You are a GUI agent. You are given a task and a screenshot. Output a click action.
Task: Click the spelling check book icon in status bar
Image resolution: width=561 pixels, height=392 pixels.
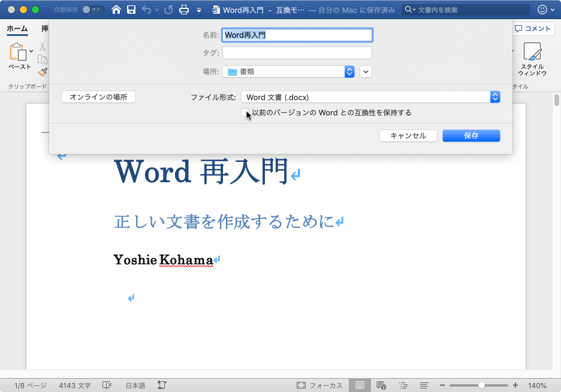[x=107, y=385]
